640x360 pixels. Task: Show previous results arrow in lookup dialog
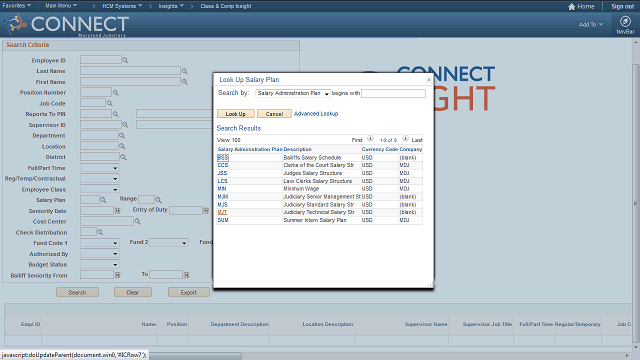coord(370,139)
